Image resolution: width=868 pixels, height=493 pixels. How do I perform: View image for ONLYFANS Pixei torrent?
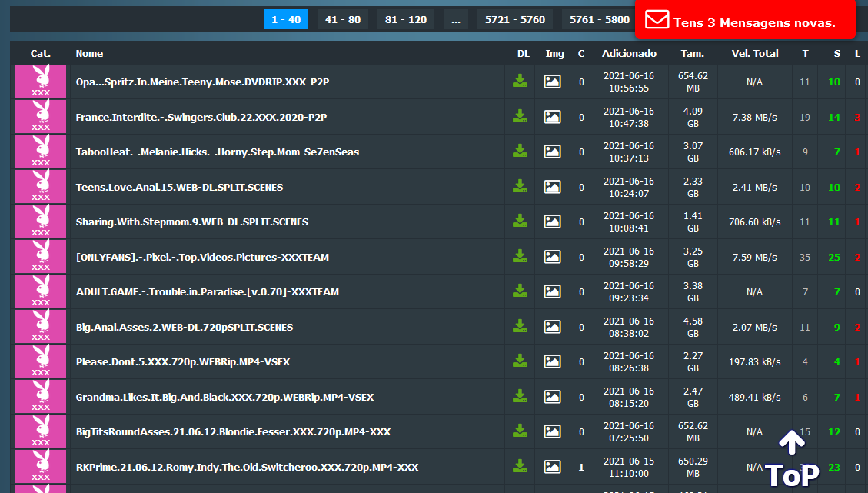click(553, 257)
